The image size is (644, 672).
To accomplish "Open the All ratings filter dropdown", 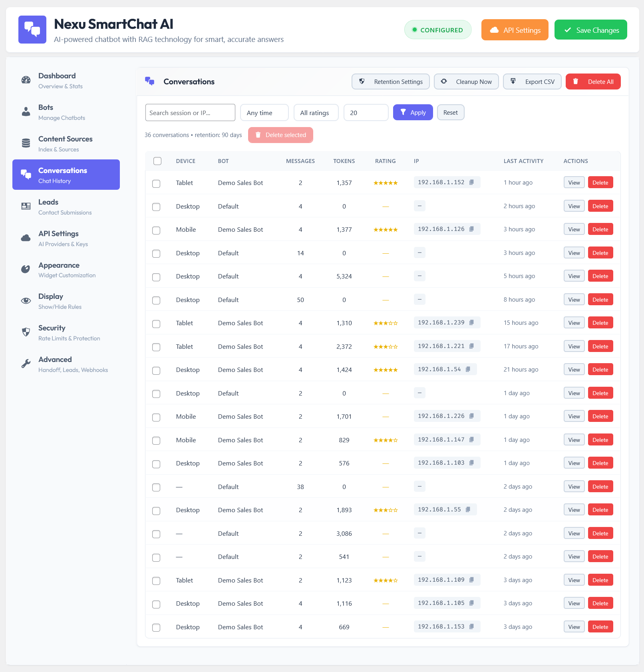I will click(316, 113).
